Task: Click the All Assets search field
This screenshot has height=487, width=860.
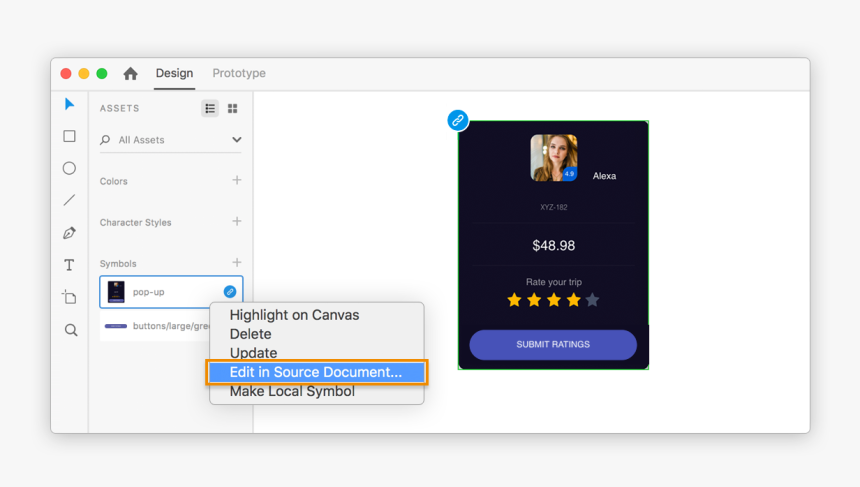Action: click(x=171, y=140)
